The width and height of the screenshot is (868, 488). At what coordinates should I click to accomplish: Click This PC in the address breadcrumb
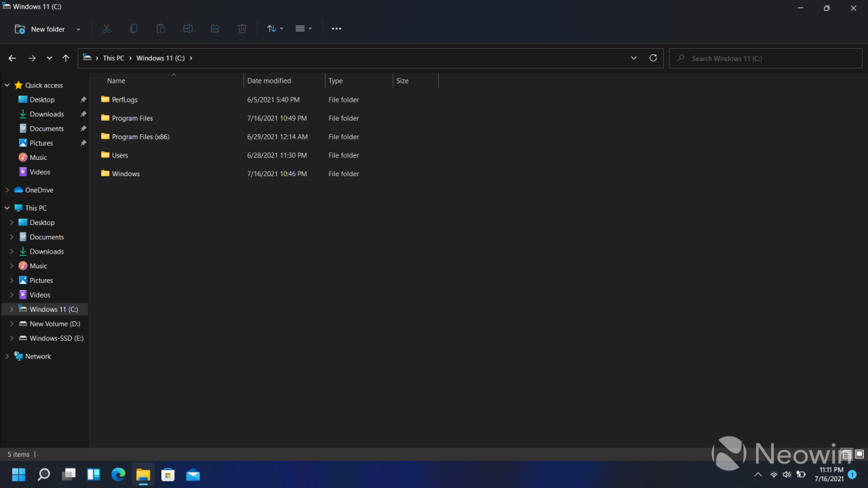coord(113,58)
